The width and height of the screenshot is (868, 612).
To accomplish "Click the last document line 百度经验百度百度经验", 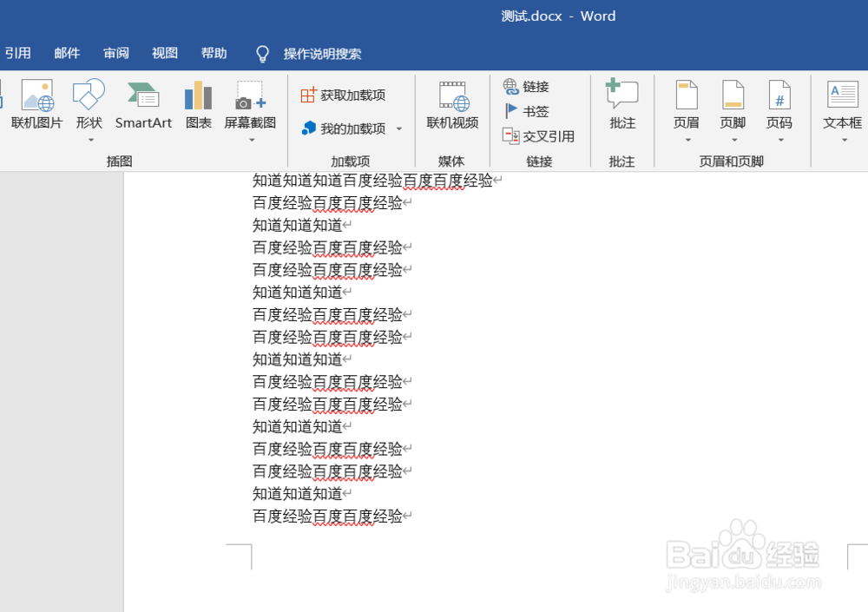I will point(327,517).
